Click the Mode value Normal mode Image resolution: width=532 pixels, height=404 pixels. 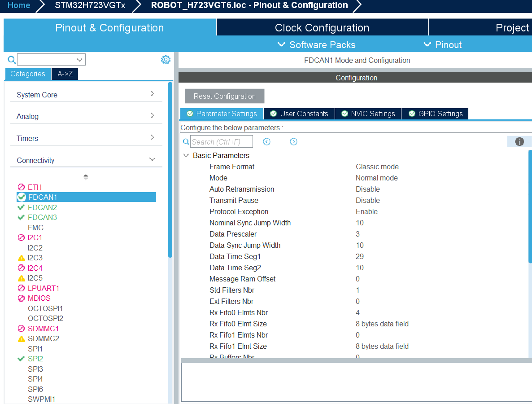click(x=377, y=178)
